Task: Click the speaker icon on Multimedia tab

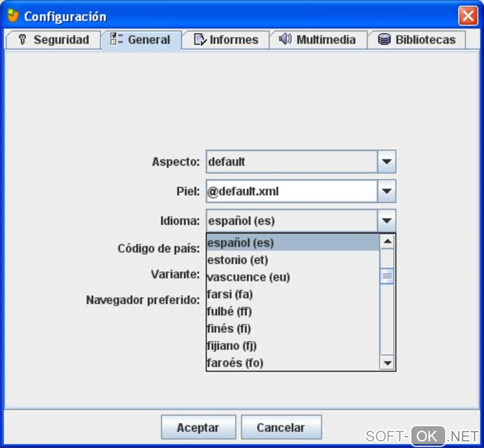Action: click(285, 39)
